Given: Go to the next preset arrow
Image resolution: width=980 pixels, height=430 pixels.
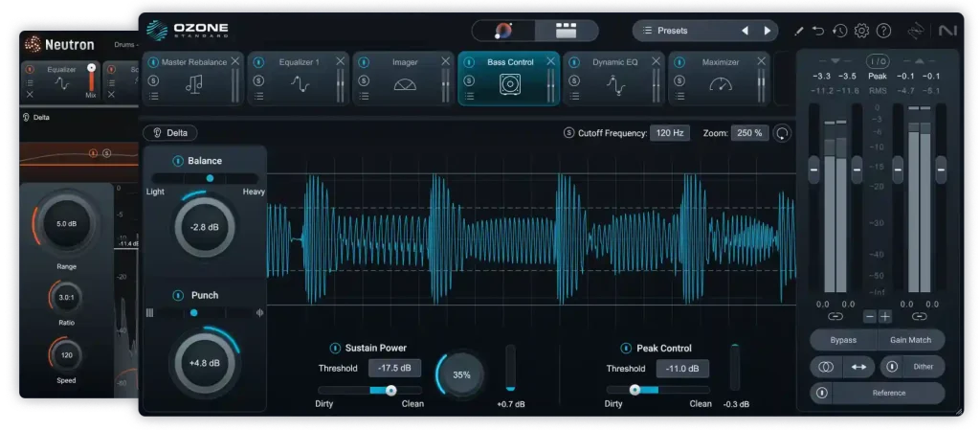Looking at the screenshot, I should click(x=767, y=31).
